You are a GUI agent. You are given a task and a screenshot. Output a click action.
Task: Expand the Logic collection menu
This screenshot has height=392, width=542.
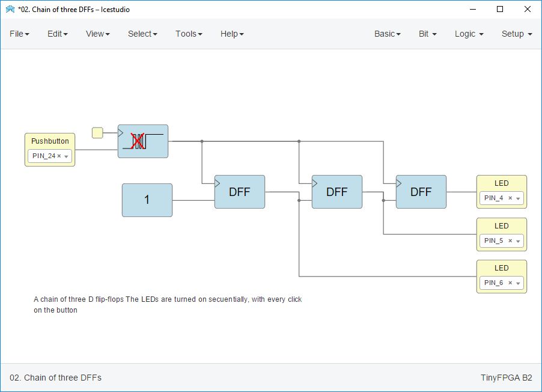point(469,34)
